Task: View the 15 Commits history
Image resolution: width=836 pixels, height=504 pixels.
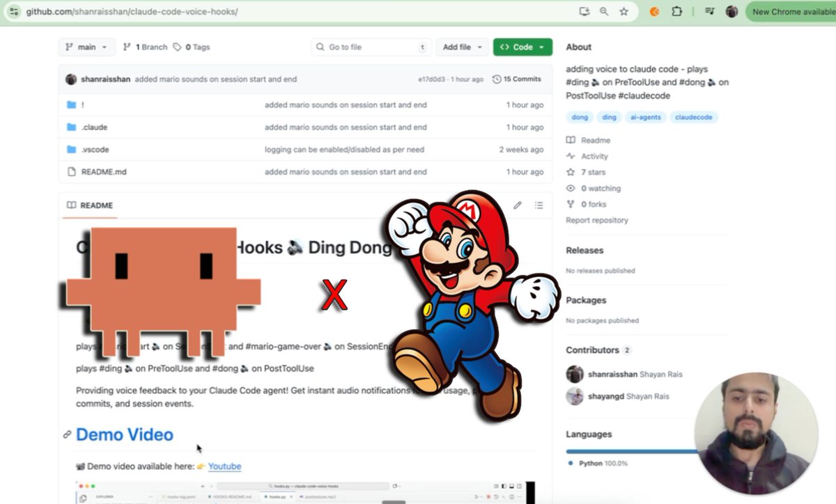Action: click(516, 79)
